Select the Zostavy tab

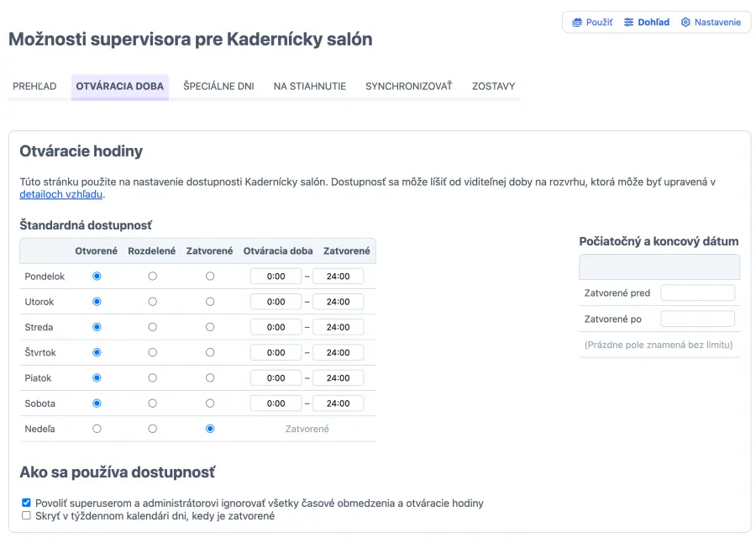493,87
